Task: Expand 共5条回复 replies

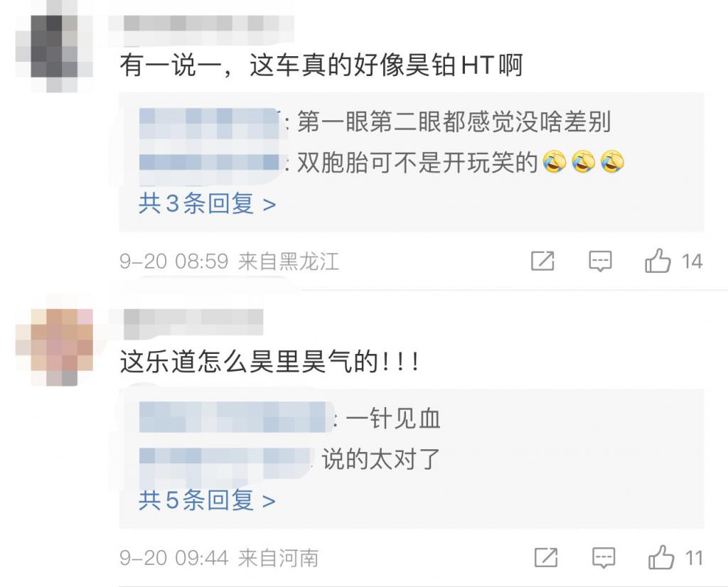Action: 207,500
